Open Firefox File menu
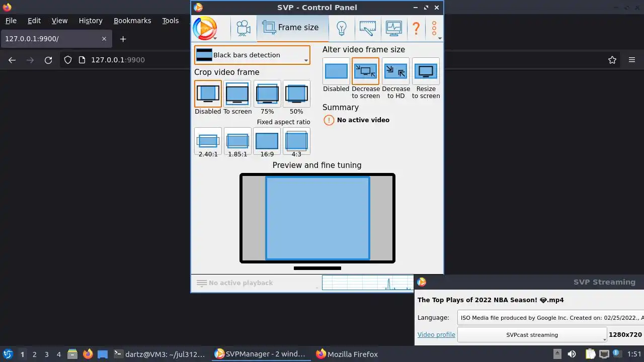The height and width of the screenshot is (362, 644). (x=11, y=21)
